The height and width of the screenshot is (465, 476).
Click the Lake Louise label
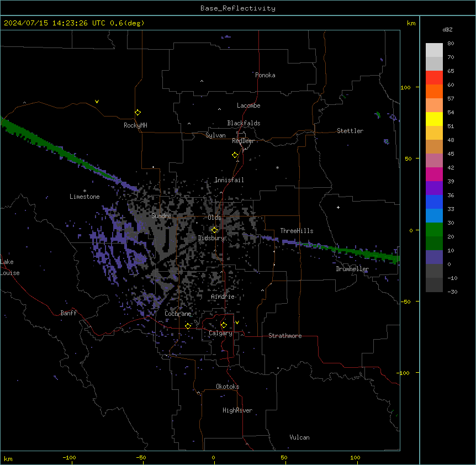tap(10, 267)
